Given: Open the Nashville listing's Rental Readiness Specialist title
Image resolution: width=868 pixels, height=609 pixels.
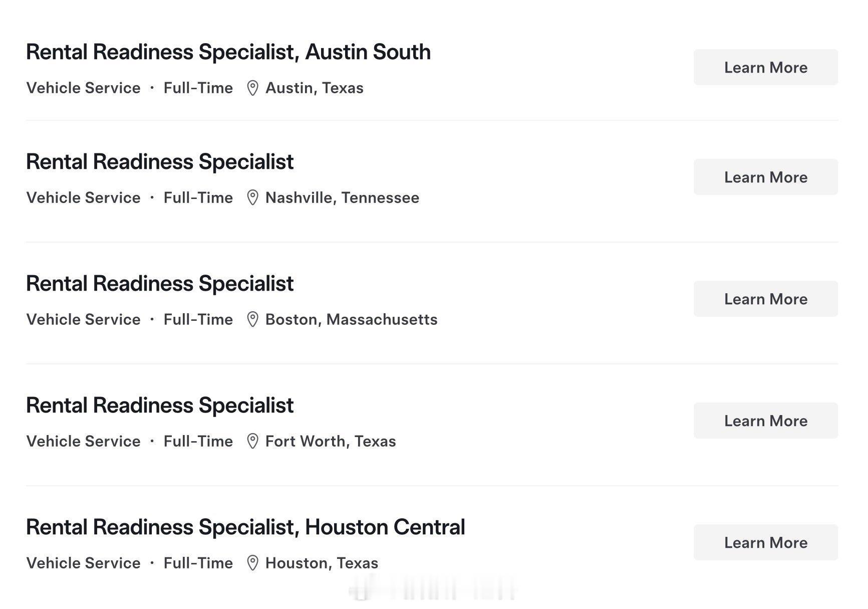Looking at the screenshot, I should 159,162.
